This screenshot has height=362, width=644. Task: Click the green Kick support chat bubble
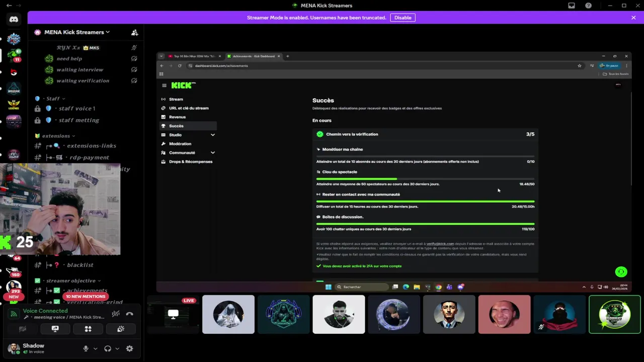(x=621, y=272)
